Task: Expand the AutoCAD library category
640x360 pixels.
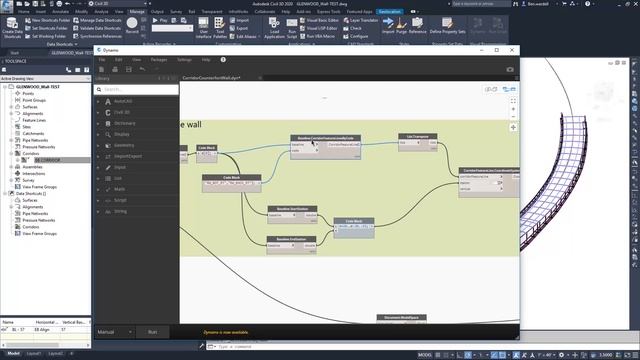Action: click(136, 101)
